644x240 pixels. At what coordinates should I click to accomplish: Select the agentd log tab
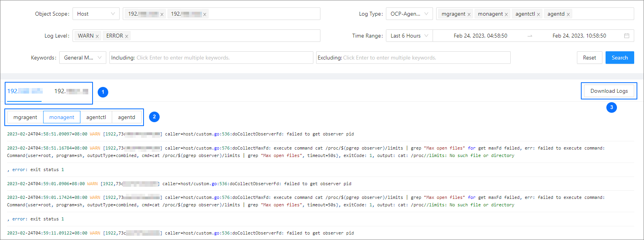pos(126,117)
